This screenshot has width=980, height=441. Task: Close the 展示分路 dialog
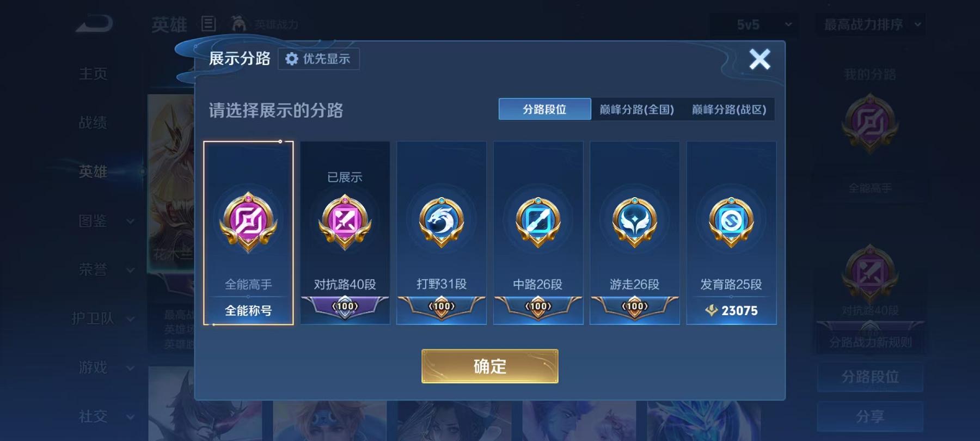tap(759, 59)
